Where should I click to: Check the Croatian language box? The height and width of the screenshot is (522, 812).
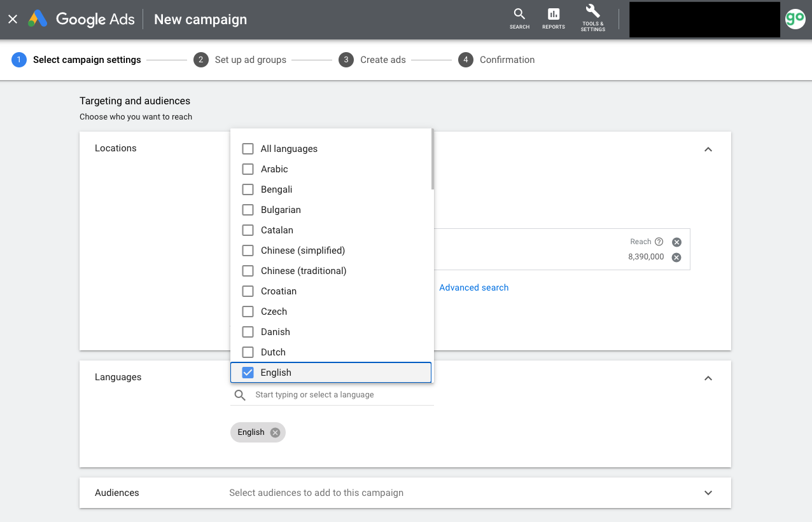tap(248, 291)
